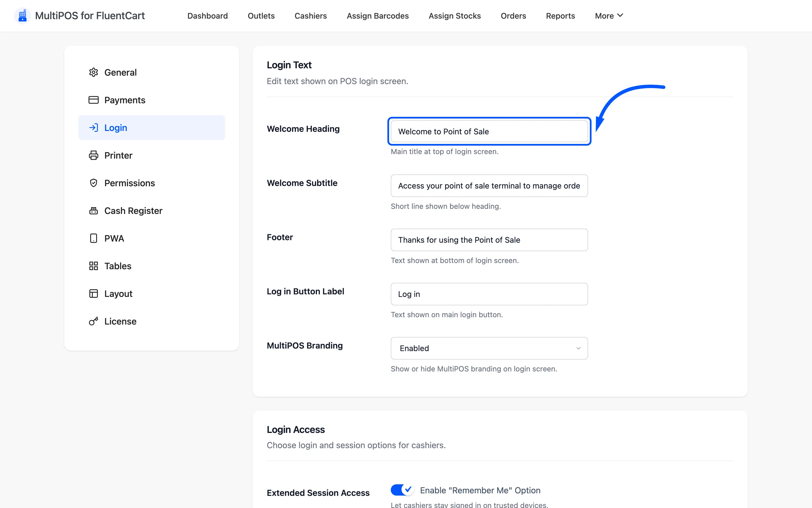Open the Reports menu item

560,16
